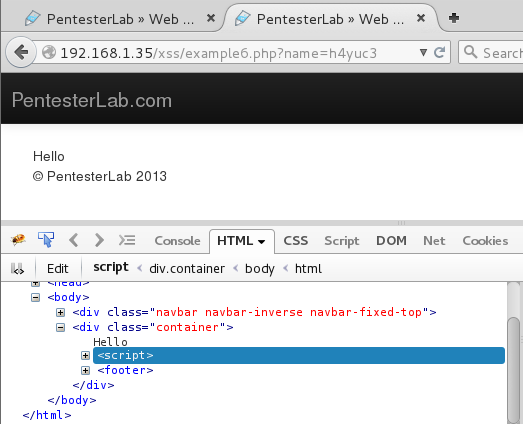Open the DOM panel tab

[x=391, y=241]
